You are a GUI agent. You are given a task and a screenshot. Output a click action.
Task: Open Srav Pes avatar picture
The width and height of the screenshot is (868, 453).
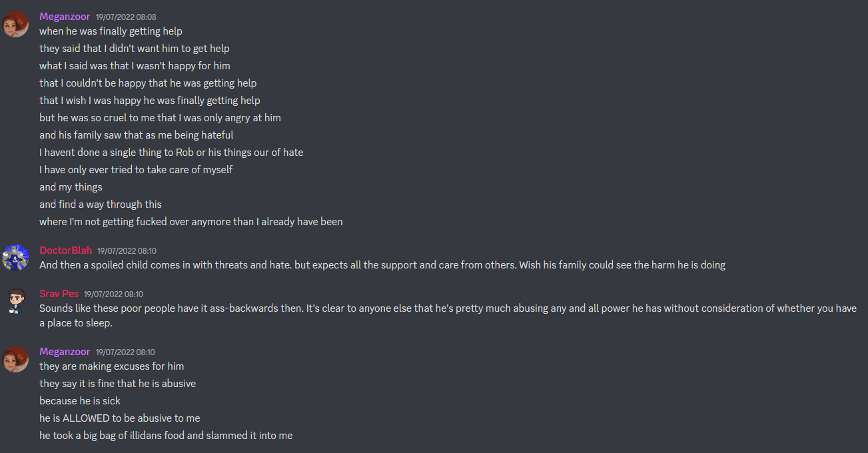click(x=15, y=301)
